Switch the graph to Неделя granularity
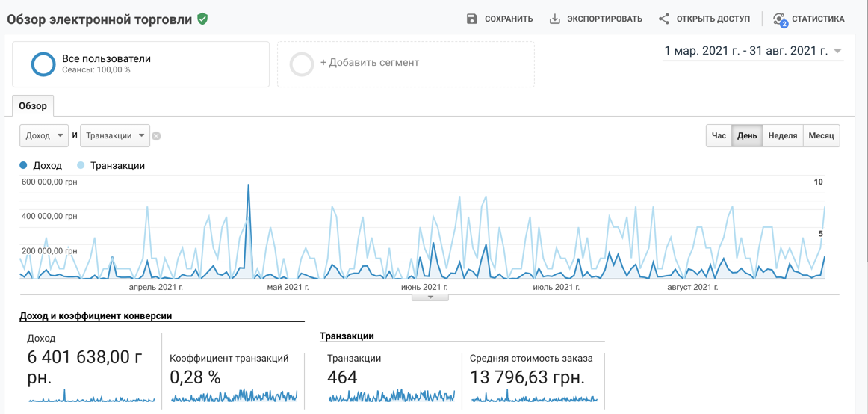This screenshot has height=414, width=868. [783, 135]
